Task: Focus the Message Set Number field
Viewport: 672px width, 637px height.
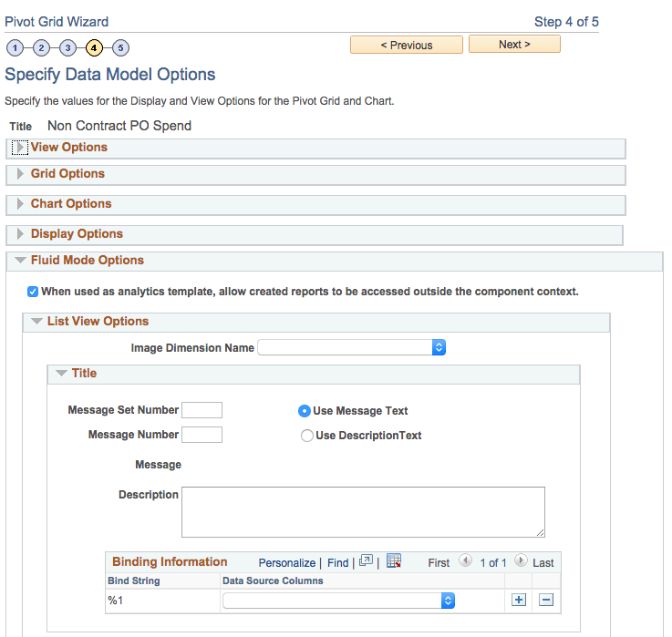Action: coord(202,410)
